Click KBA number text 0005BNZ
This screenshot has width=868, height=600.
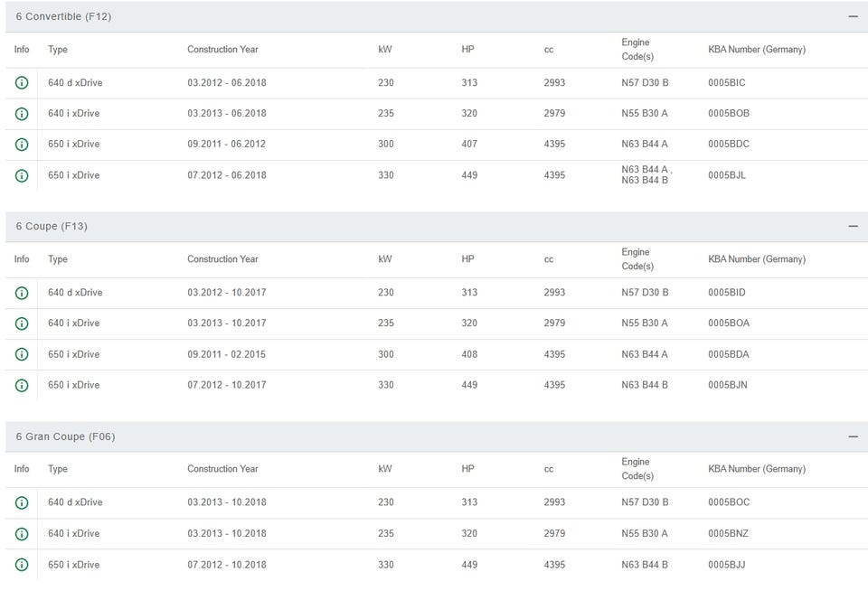tap(729, 533)
